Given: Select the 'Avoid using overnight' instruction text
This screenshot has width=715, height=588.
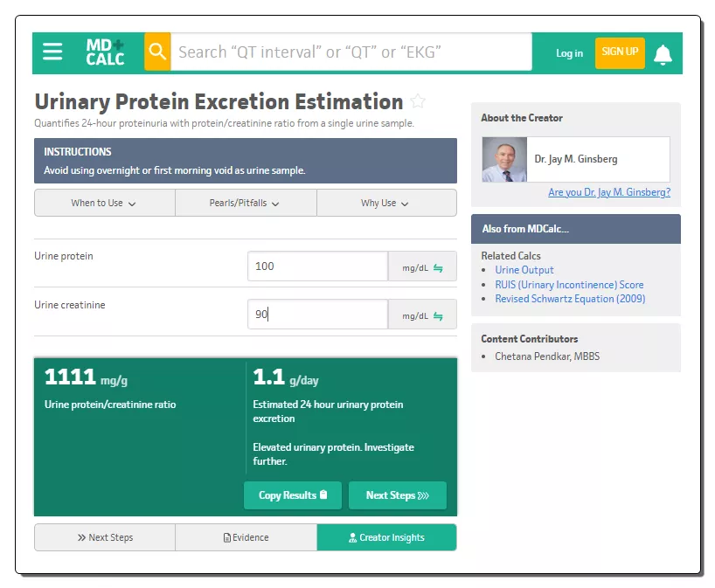Looking at the screenshot, I should click(174, 170).
